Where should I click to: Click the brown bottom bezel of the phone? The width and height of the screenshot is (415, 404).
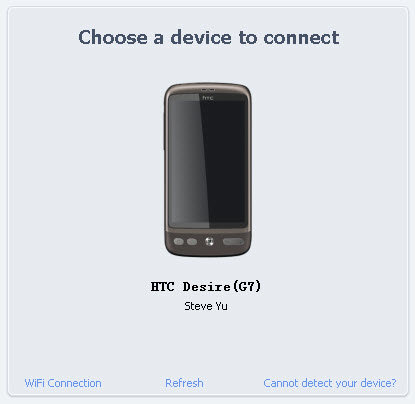click(x=208, y=242)
